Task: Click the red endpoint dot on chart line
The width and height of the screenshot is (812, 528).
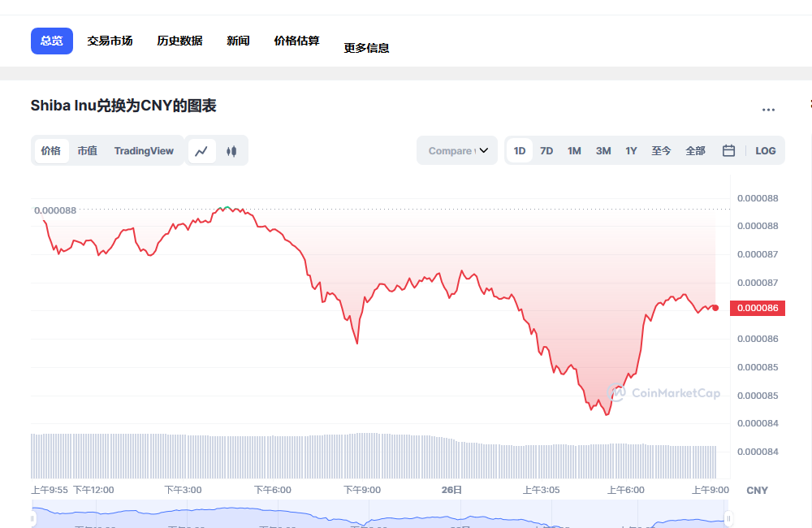Action: tap(715, 308)
